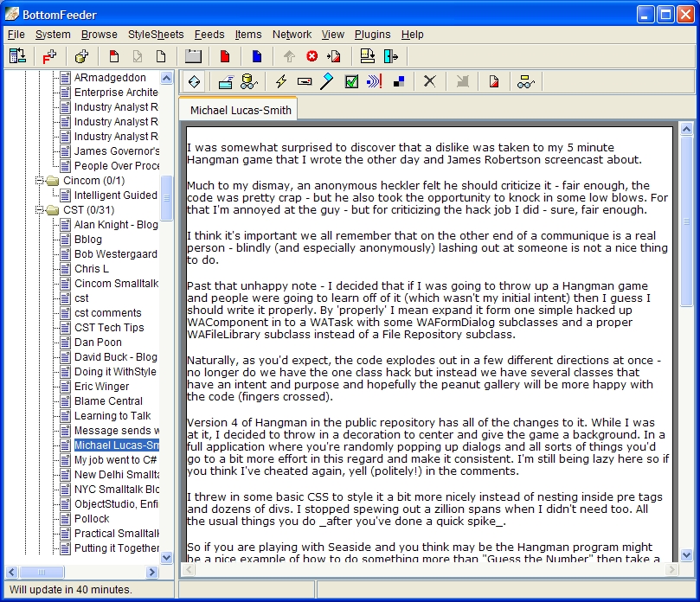
Task: Open the Plugins menu
Action: click(372, 35)
